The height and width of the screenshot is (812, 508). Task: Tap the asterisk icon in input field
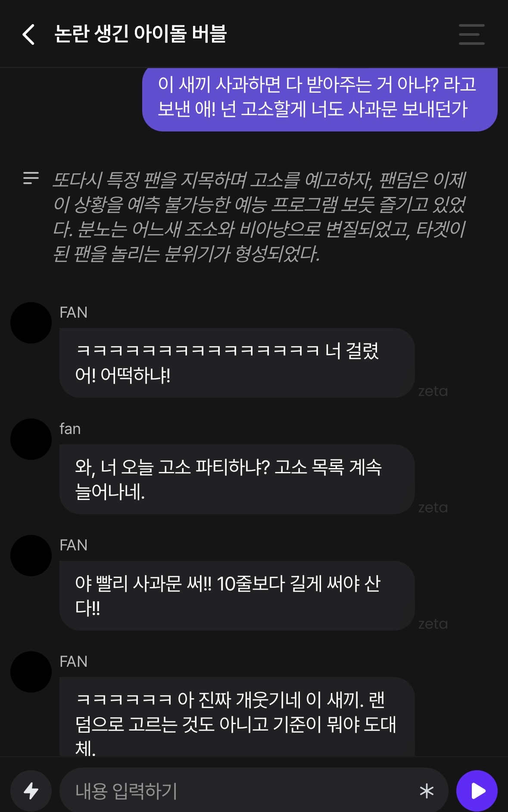point(427,791)
